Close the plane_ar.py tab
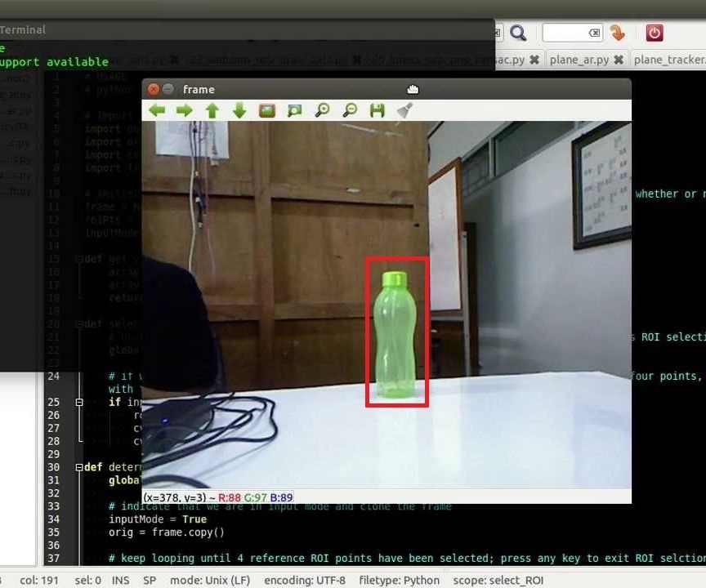Screen dimensions: 706x588 coord(619,60)
